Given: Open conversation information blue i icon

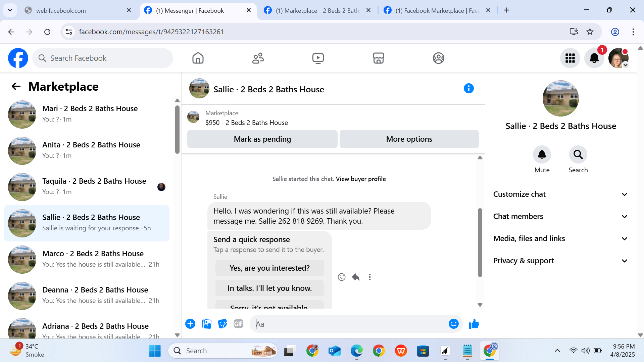Looking at the screenshot, I should 468,88.
